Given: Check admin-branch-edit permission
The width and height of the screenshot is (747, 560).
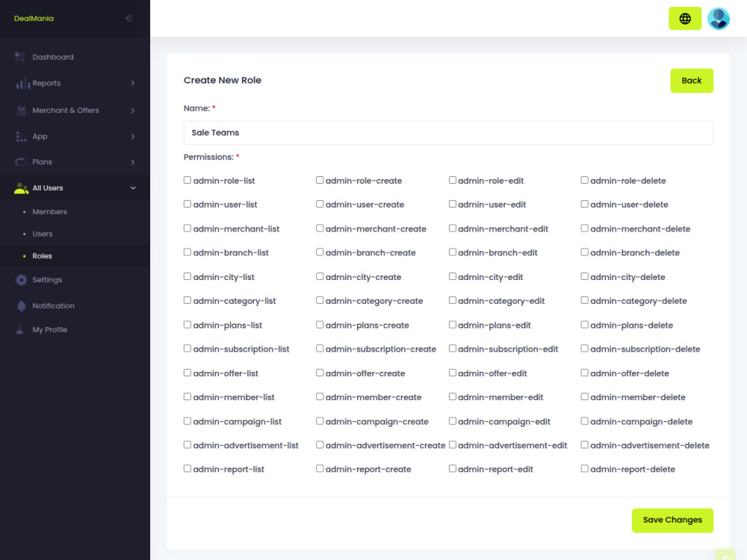Looking at the screenshot, I should (x=452, y=252).
